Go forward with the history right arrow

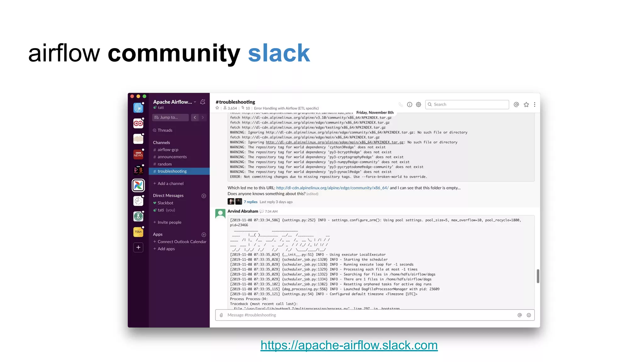203,118
